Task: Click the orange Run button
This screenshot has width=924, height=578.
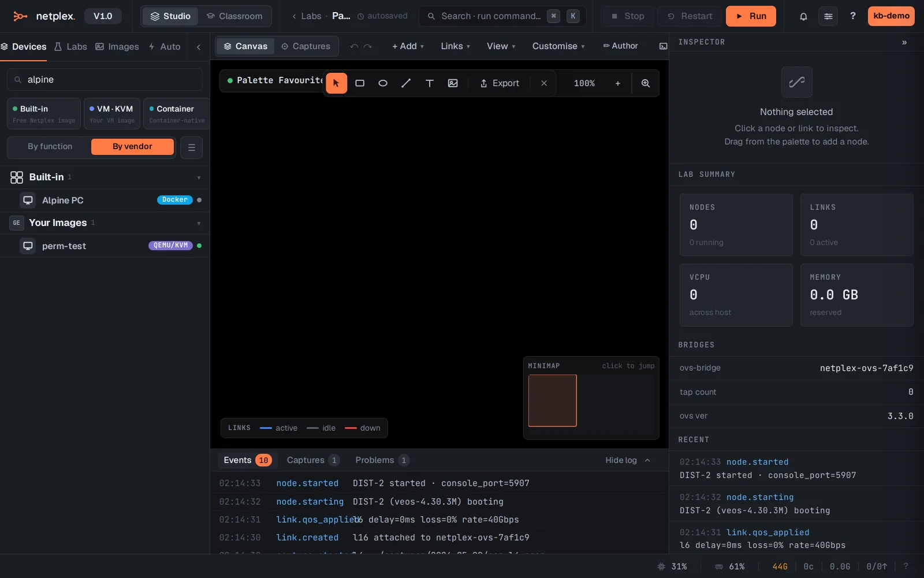Action: (751, 16)
